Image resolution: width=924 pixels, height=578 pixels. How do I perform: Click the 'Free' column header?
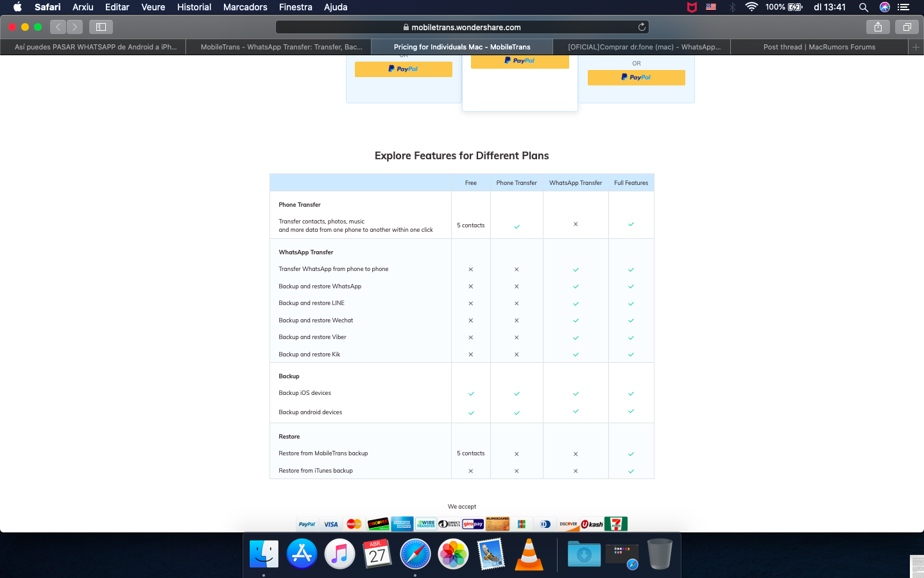(471, 183)
